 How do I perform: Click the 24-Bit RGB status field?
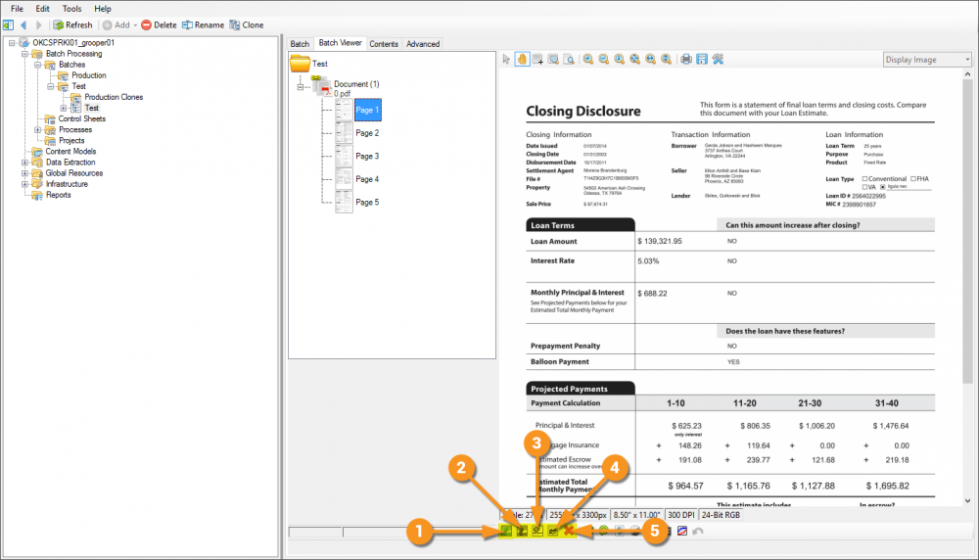pos(721,515)
